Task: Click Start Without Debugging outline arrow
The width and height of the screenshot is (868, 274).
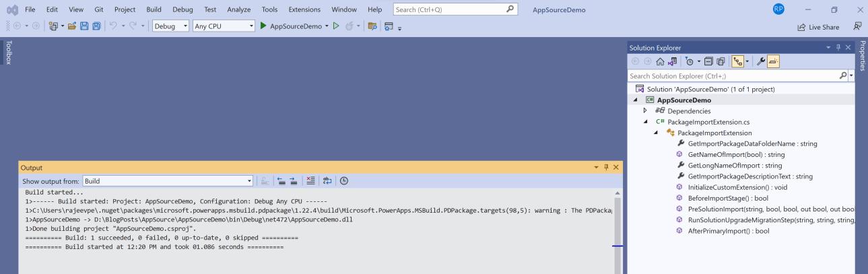Action: [x=336, y=26]
